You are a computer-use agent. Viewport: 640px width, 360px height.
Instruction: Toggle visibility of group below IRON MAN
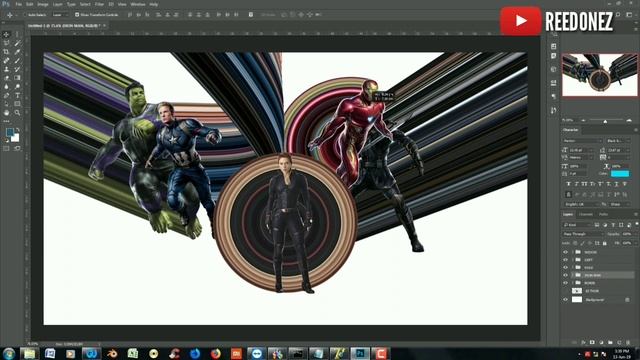pos(566,283)
